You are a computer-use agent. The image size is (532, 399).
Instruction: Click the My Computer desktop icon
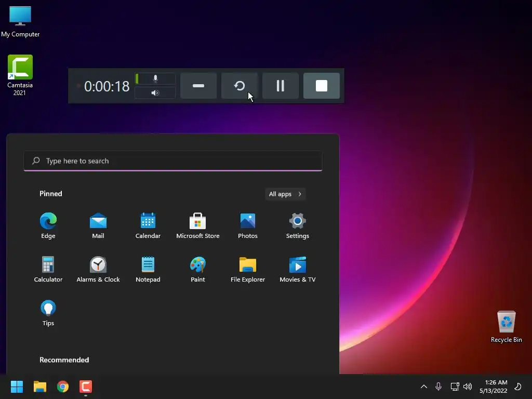tap(20, 21)
